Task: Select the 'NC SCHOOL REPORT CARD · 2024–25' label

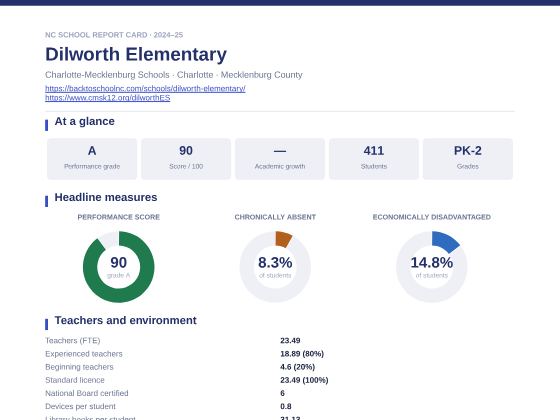Action: coord(114,35)
